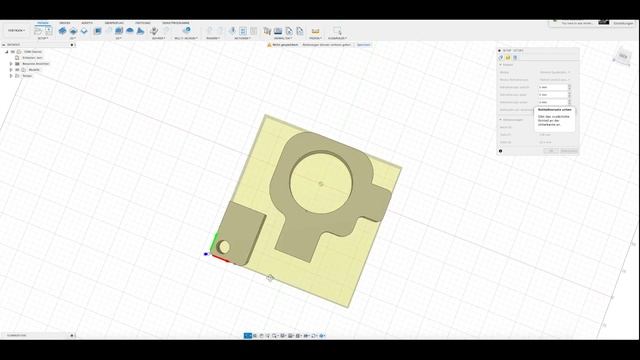Open the BOHREN group dropdown

coord(158,38)
